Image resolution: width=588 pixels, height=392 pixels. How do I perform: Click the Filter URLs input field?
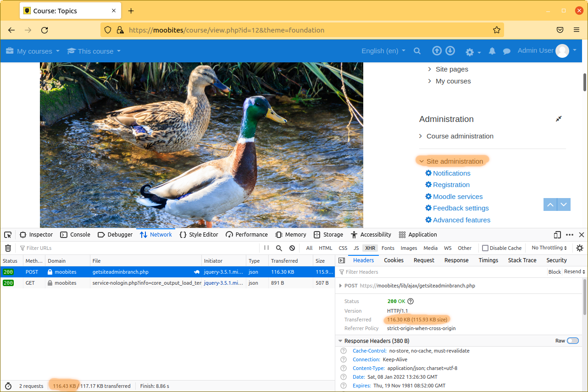click(138, 248)
